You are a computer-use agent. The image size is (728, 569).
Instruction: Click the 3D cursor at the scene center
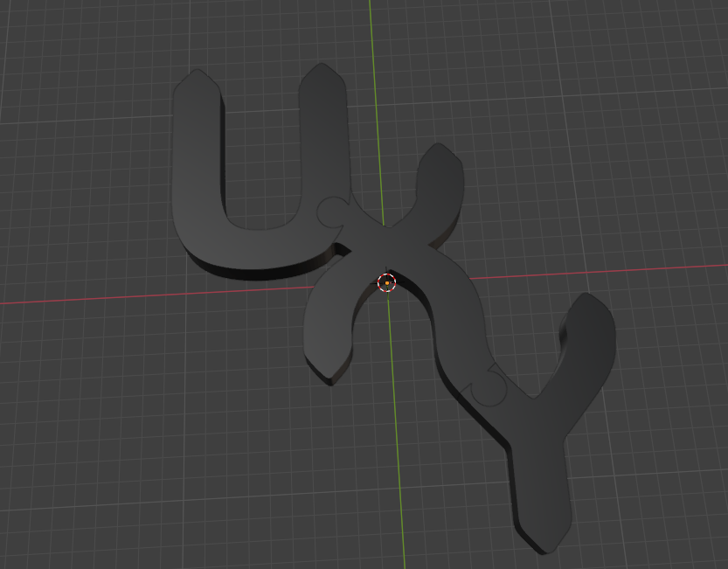pyautogui.click(x=386, y=282)
